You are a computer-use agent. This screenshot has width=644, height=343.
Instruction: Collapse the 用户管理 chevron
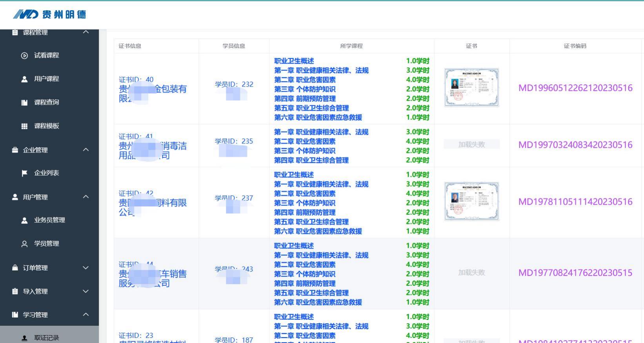point(86,197)
